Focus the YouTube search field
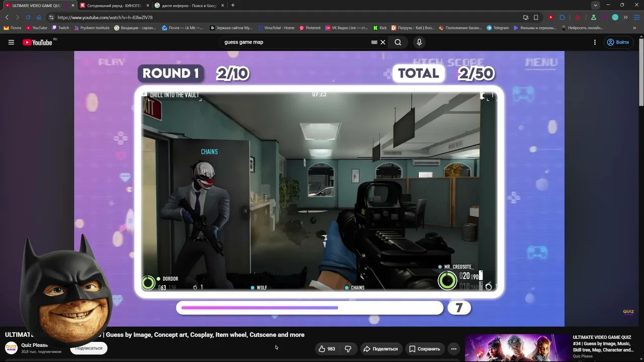The width and height of the screenshot is (644, 362). 297,42
